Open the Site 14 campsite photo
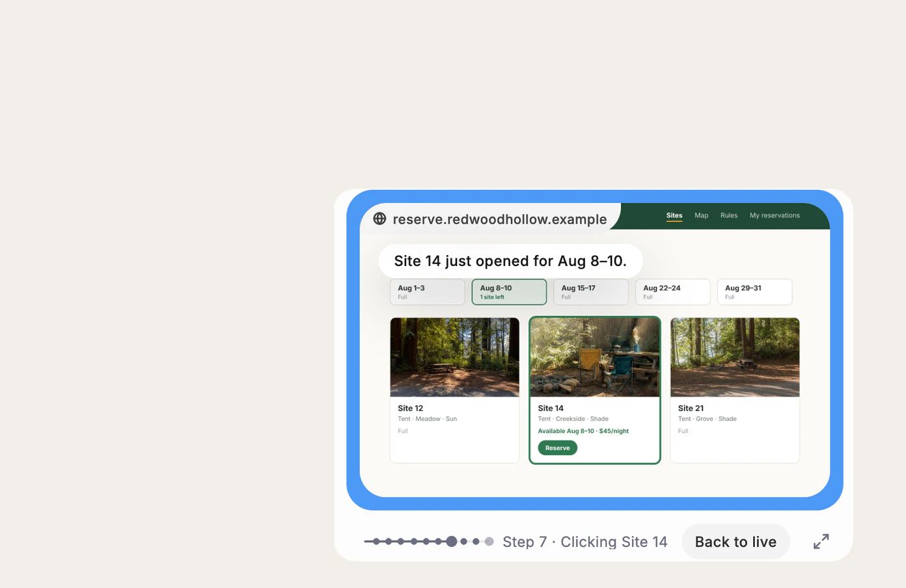 [x=595, y=357]
